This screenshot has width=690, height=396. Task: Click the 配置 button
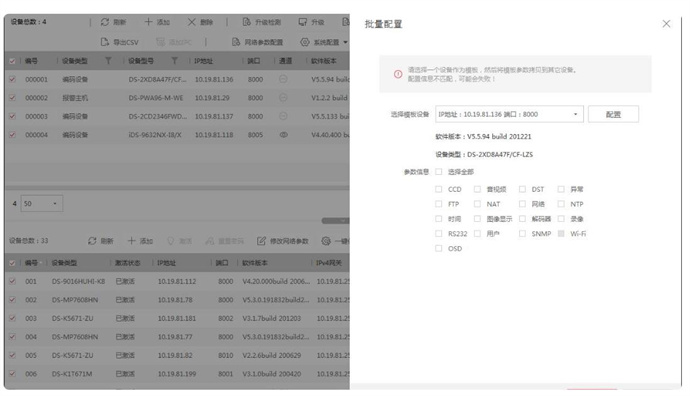click(613, 114)
